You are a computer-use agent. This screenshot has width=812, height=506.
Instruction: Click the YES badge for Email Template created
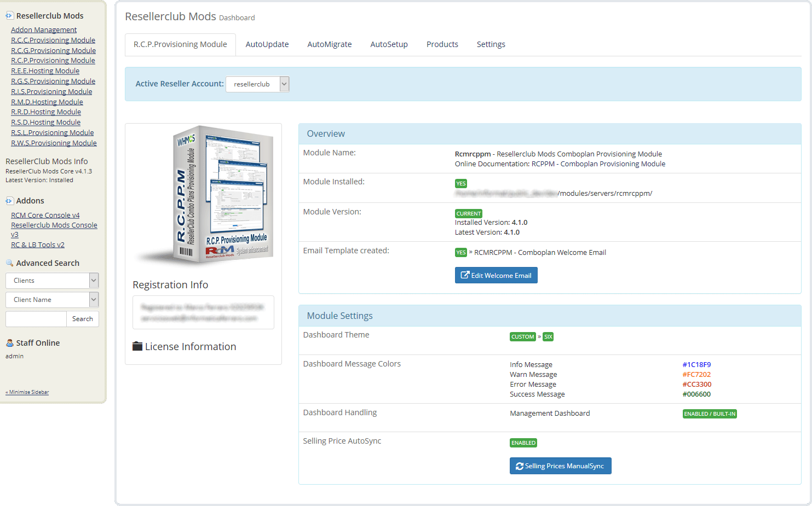461,253
